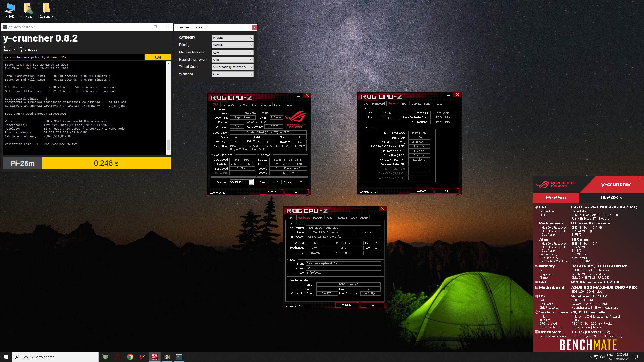Image resolution: width=644 pixels, height=362 pixels.
Task: Open the BenchMate BM taskbar icon
Action: coord(167,357)
